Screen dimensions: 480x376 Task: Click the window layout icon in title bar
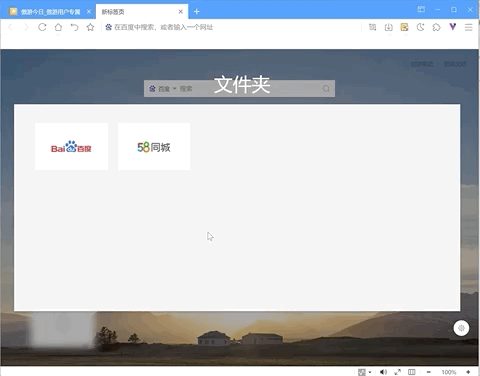(x=421, y=9)
